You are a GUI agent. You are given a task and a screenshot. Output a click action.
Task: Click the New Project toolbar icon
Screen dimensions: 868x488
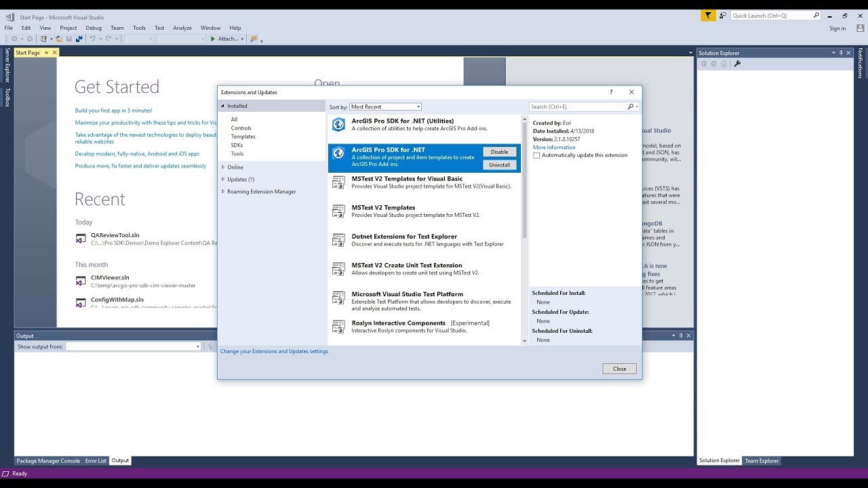pyautogui.click(x=43, y=39)
